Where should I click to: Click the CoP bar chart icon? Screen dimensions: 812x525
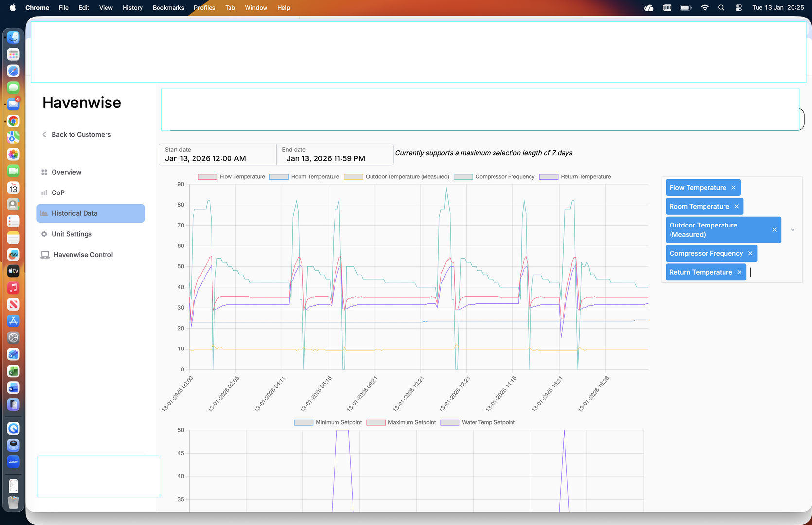[44, 193]
